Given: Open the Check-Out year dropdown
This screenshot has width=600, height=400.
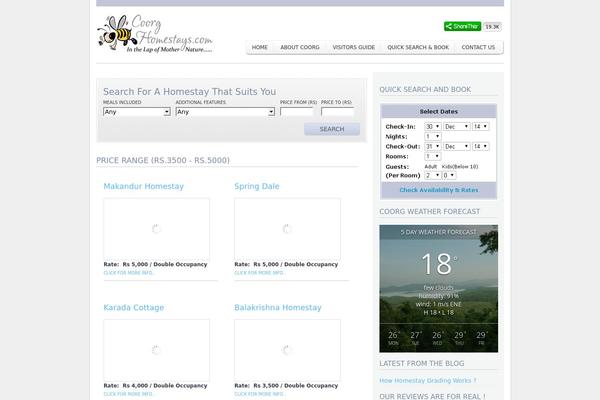Looking at the screenshot, I should point(480,146).
